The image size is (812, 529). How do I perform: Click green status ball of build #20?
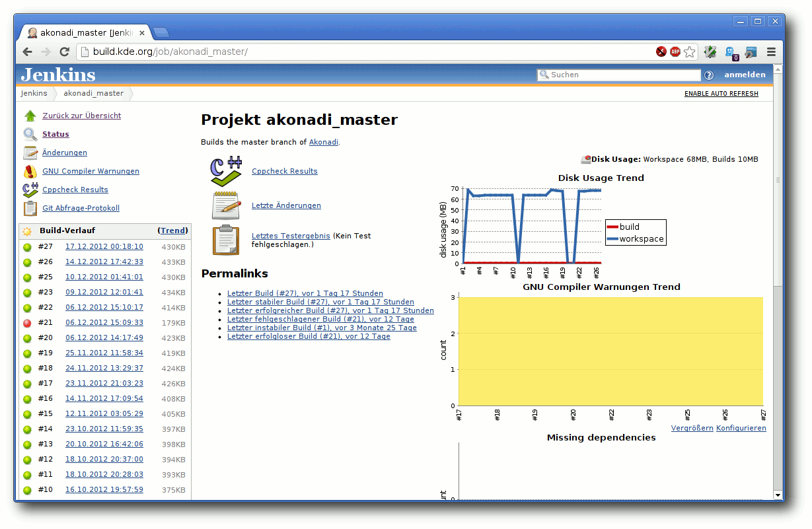[27, 338]
